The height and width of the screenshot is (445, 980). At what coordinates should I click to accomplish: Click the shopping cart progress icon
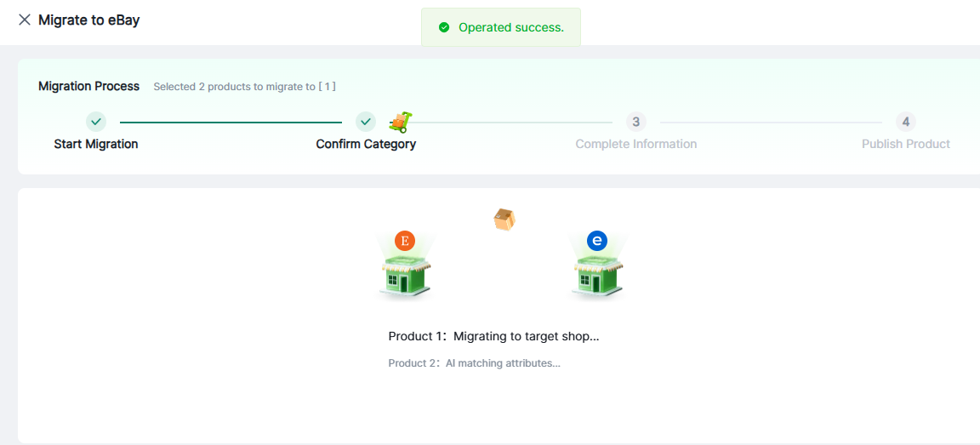(401, 123)
